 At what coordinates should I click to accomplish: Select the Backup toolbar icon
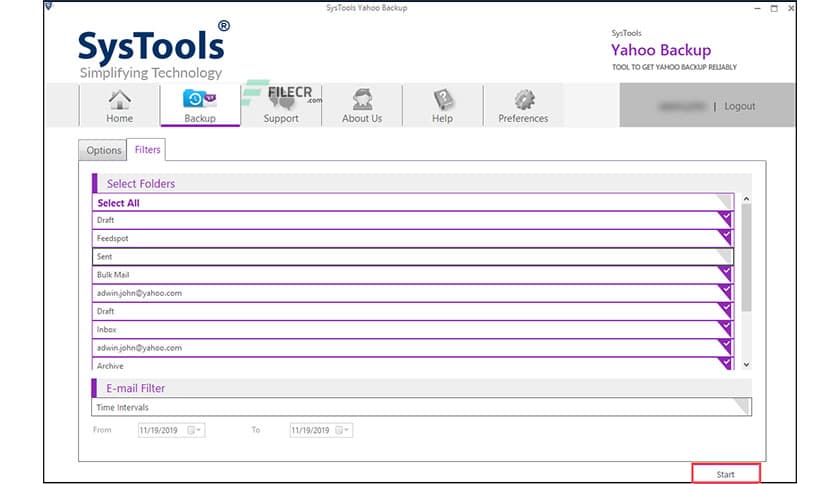click(x=199, y=99)
